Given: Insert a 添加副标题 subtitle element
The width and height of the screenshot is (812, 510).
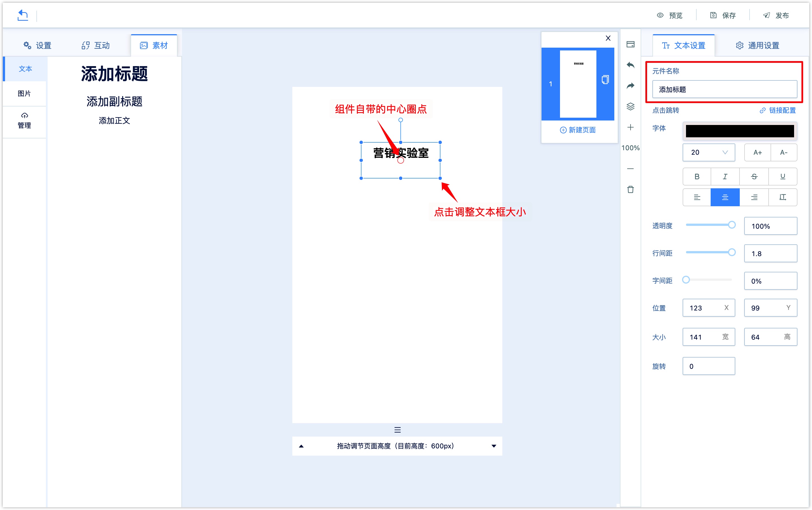Looking at the screenshot, I should tap(114, 101).
